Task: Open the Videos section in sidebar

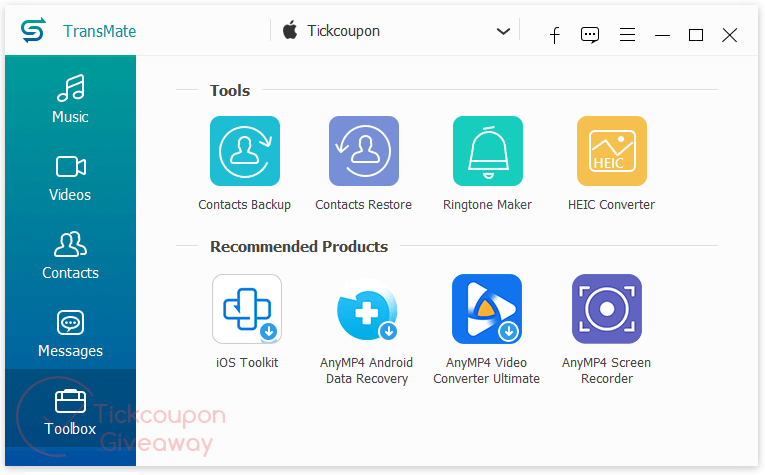Action: [70, 177]
